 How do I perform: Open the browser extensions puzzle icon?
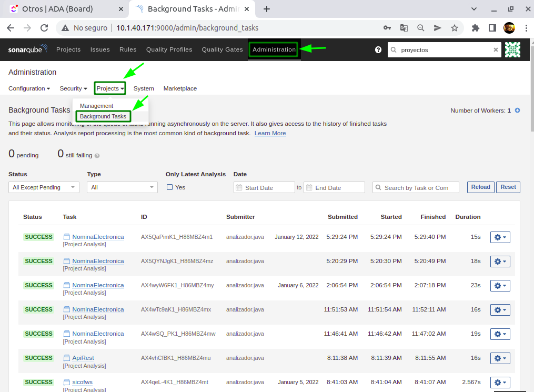(x=476, y=28)
